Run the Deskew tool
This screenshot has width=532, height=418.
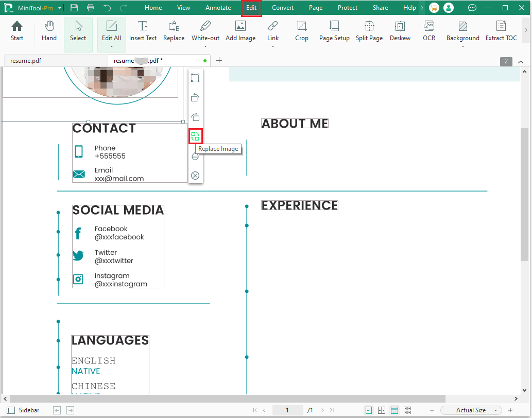click(x=400, y=31)
